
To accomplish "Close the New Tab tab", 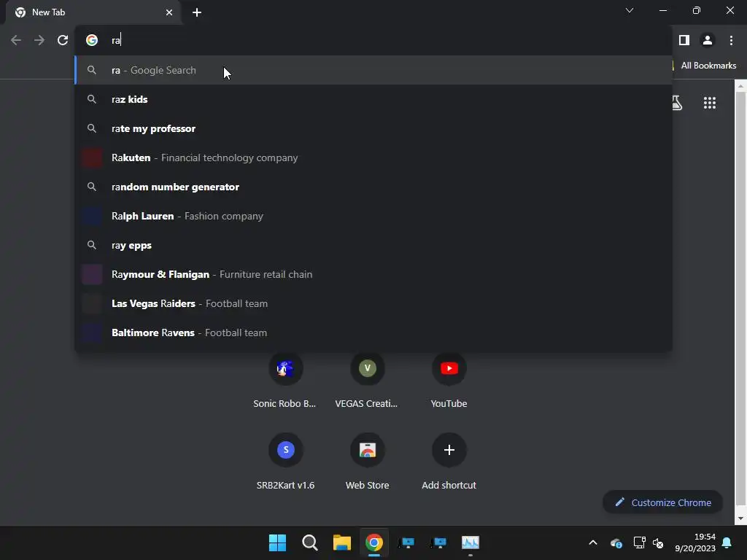I will (x=169, y=12).
